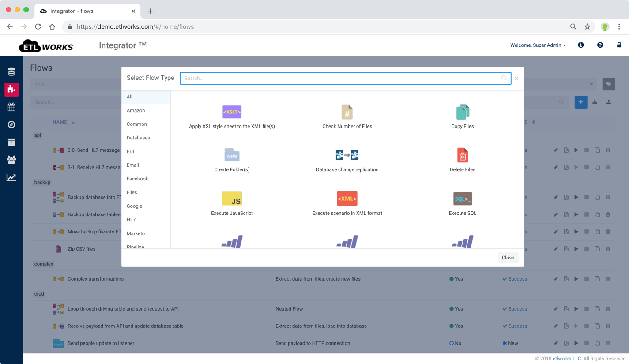
Task: Open the Welcome, Super Admin dropdown
Action: [x=538, y=45]
